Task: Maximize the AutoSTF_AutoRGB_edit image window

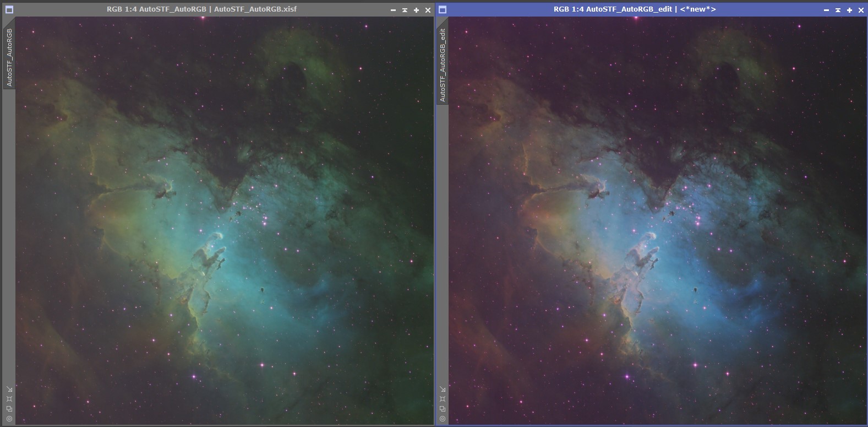Action: tap(849, 10)
